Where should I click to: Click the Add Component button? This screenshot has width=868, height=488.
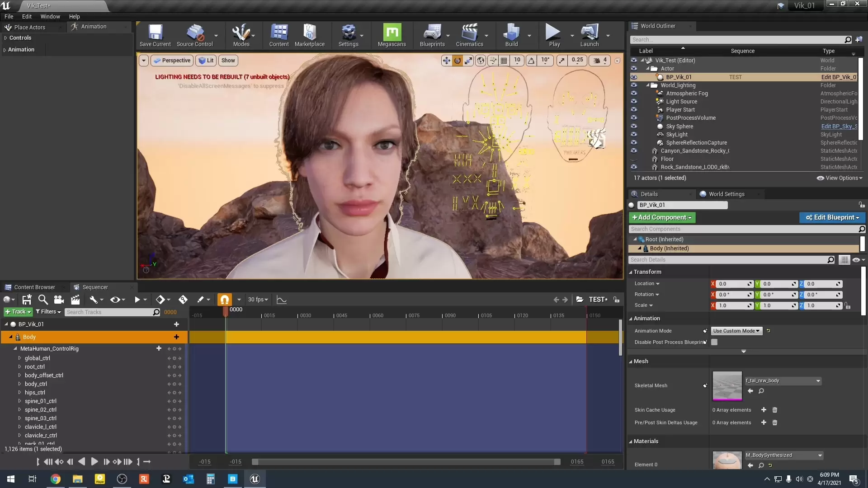pos(662,217)
